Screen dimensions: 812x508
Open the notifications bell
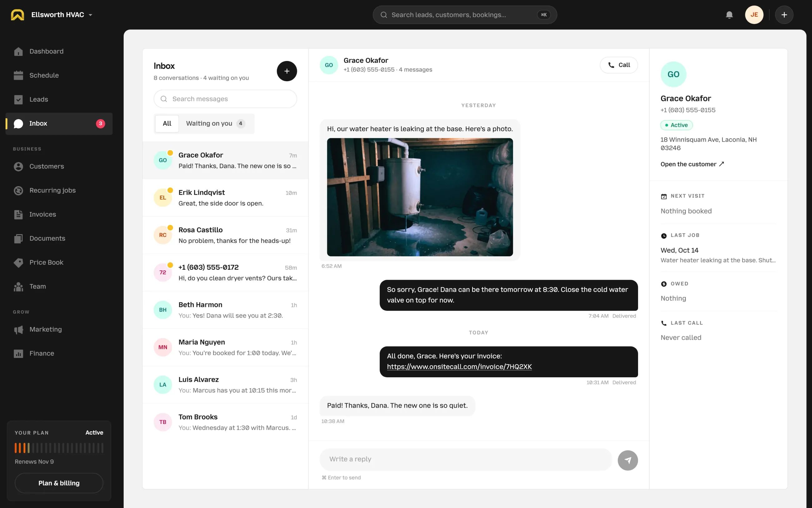click(729, 15)
